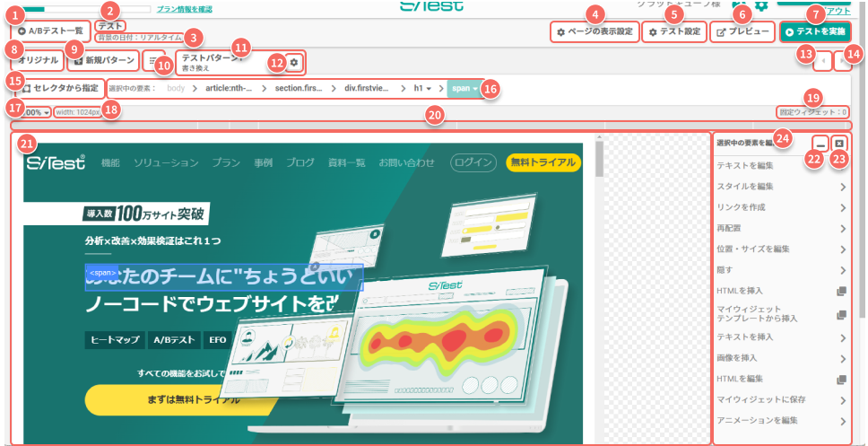The height and width of the screenshot is (446, 868).
Task: Open the account settings gear in the header
Action: 761,5
